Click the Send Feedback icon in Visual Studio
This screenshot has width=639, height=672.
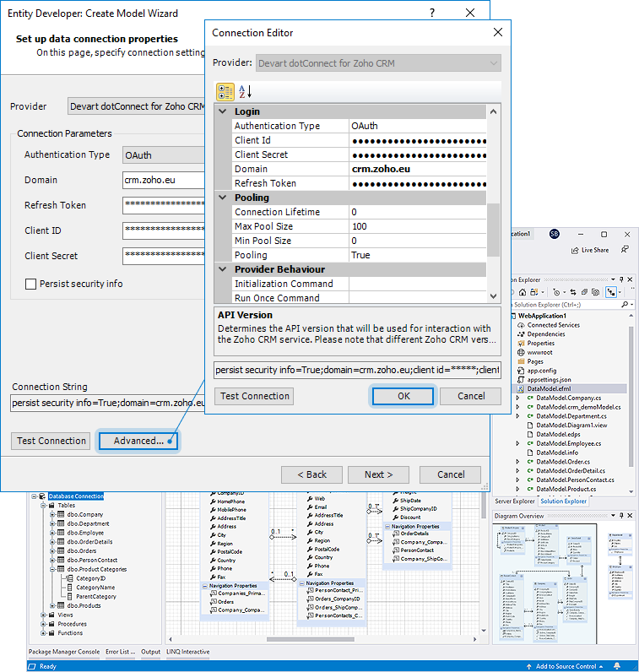pos(625,249)
